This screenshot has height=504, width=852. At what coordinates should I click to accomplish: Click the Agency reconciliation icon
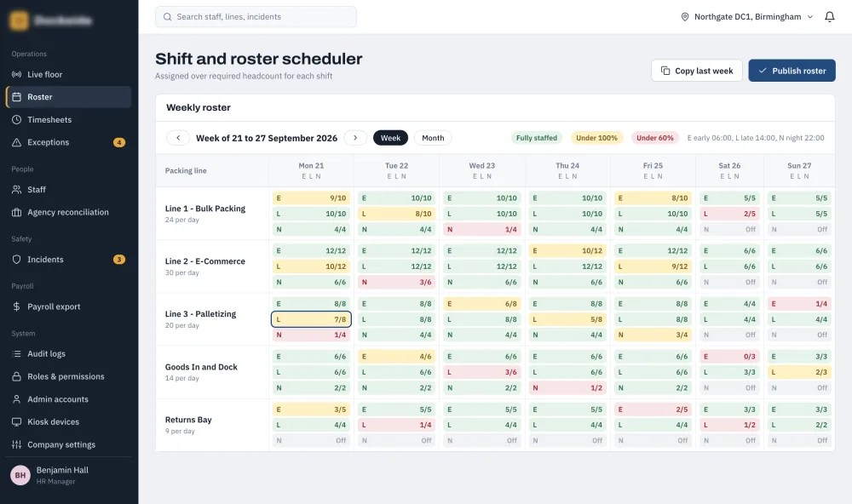(17, 212)
